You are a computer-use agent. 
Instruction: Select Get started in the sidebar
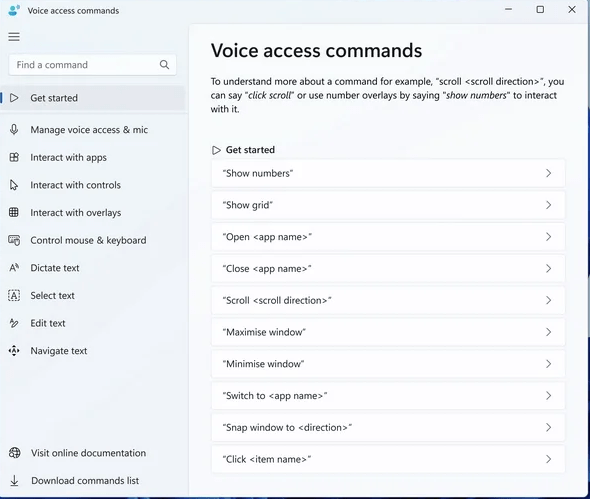pyautogui.click(x=93, y=98)
